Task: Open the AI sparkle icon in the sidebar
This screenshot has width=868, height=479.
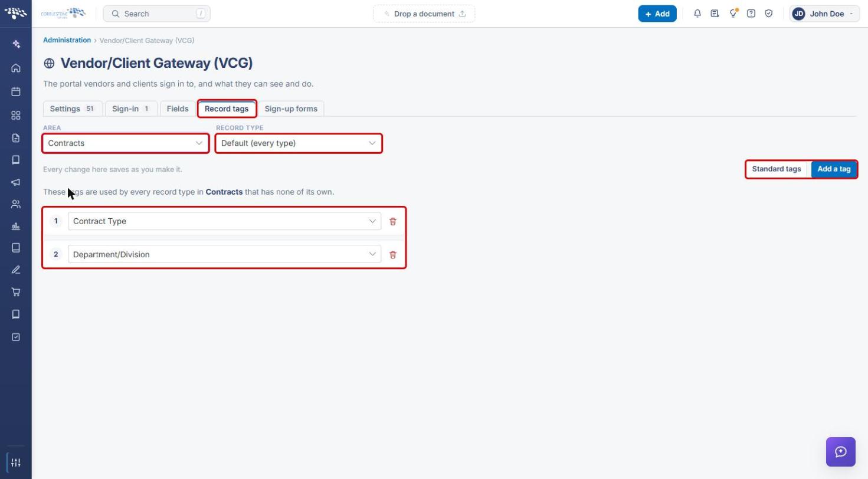Action: (16, 44)
